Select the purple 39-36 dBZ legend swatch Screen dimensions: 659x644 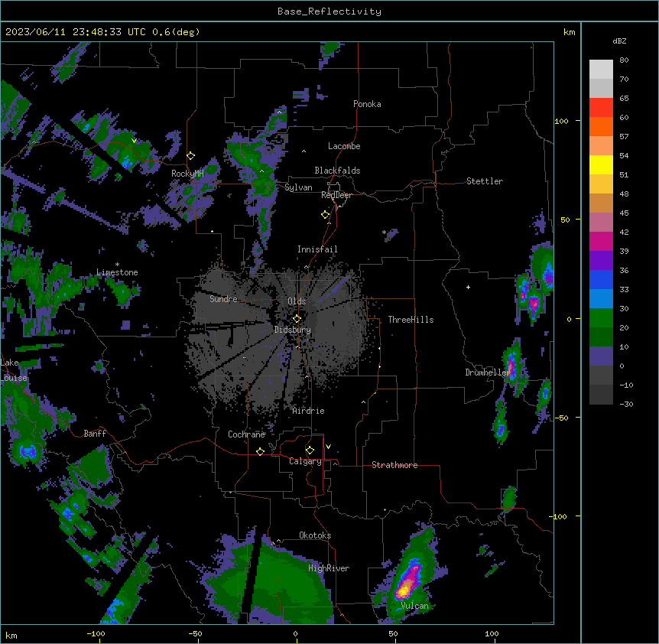[x=601, y=261]
